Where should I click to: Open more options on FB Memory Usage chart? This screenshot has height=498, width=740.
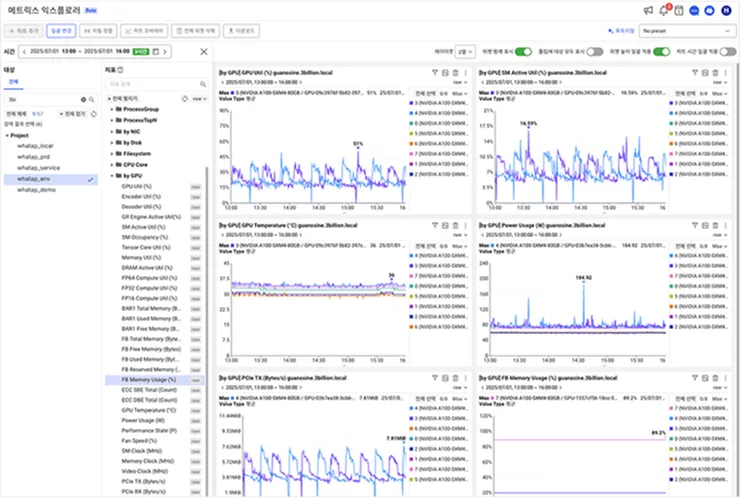point(725,378)
